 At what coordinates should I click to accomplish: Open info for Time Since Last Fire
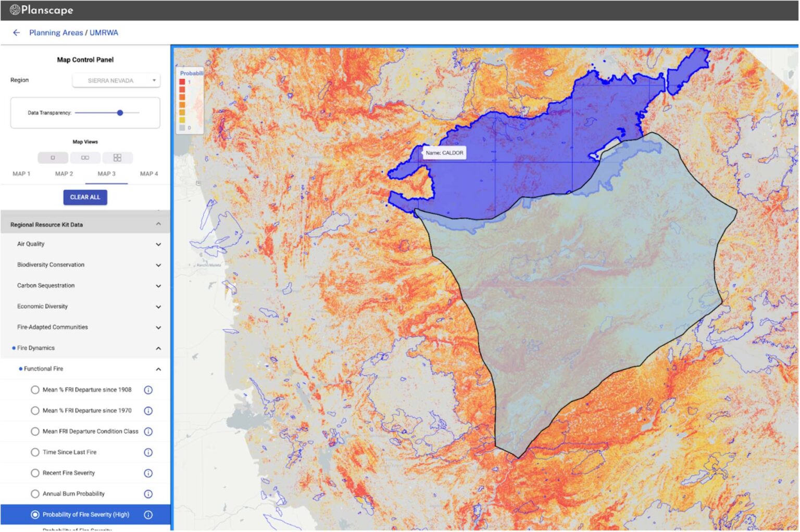[x=148, y=452]
